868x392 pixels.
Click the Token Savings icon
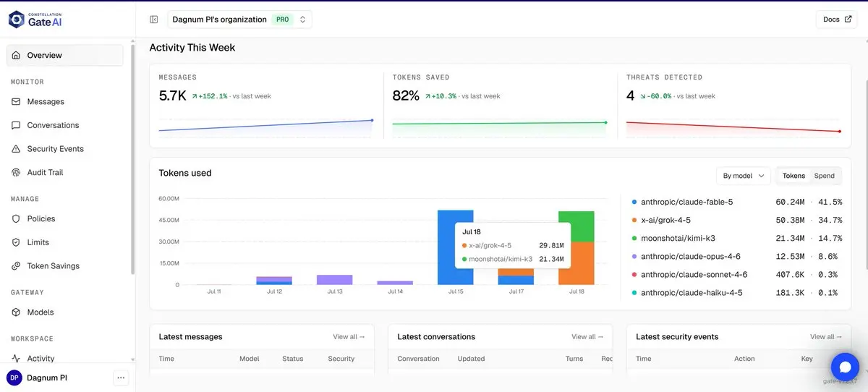tap(16, 265)
